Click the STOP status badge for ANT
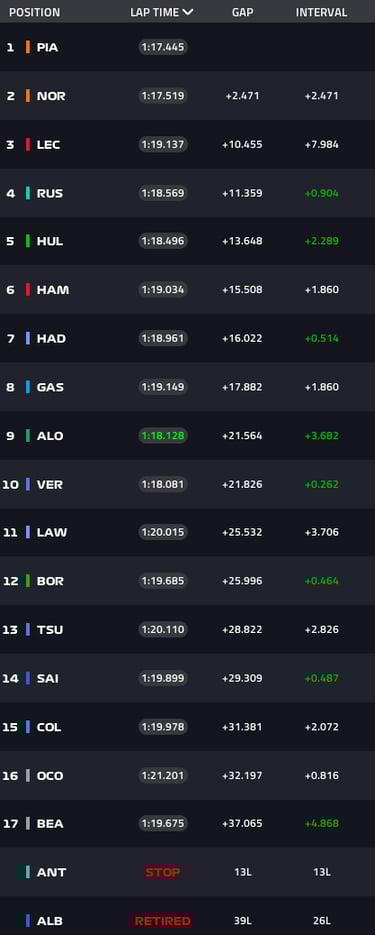Viewport: 375px width, 935px height. tap(163, 872)
